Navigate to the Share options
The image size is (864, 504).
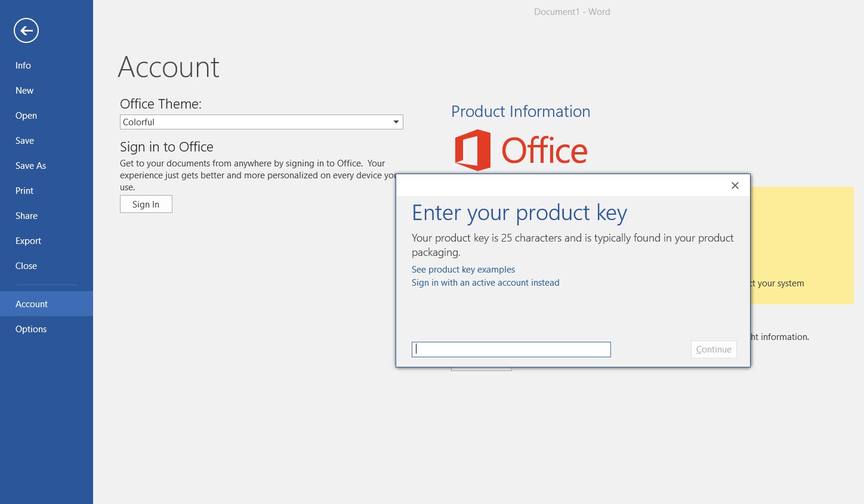point(26,215)
